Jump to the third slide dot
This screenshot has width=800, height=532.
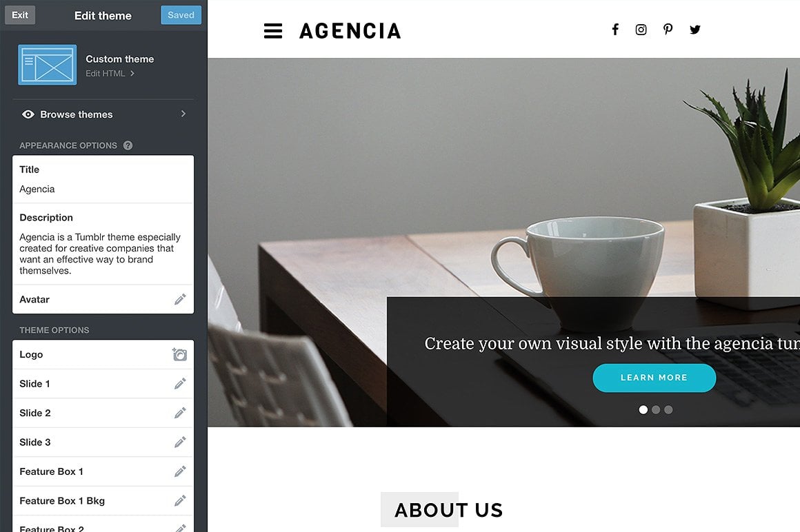(668, 410)
